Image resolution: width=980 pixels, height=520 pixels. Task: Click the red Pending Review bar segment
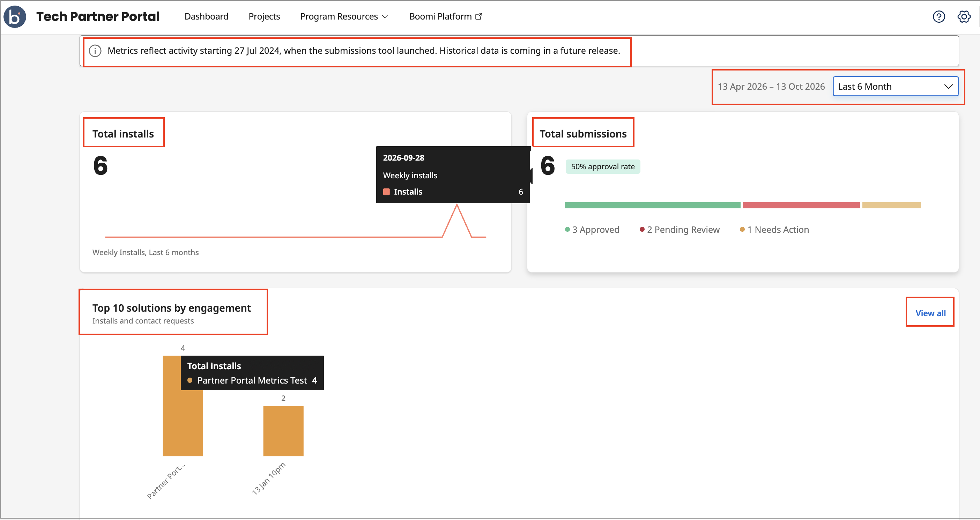[x=801, y=206]
